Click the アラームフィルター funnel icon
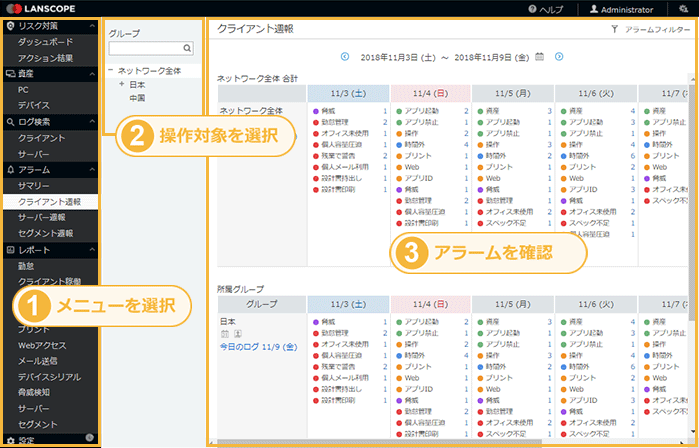699x448 pixels. 614,31
